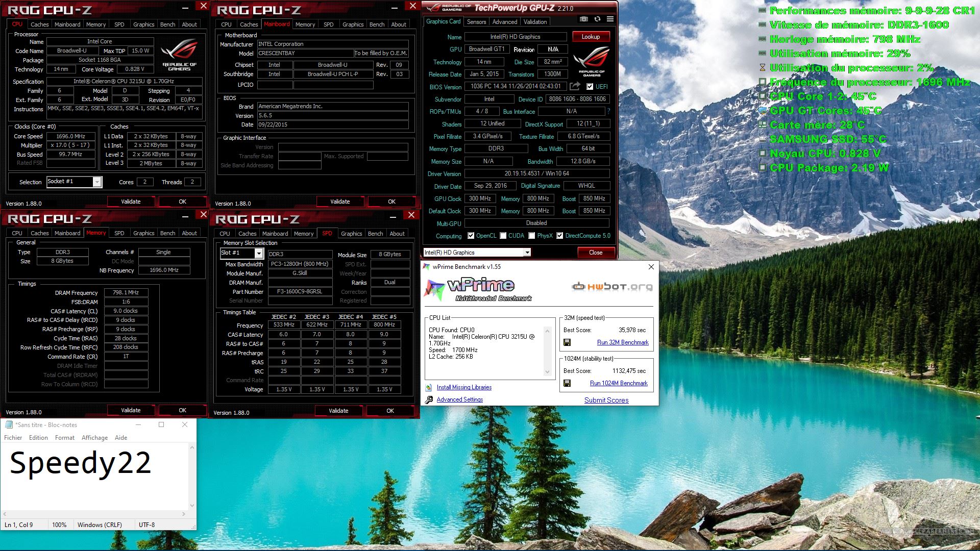Click Run 1024M Benchmark link
The height and width of the screenshot is (551, 980).
(619, 383)
